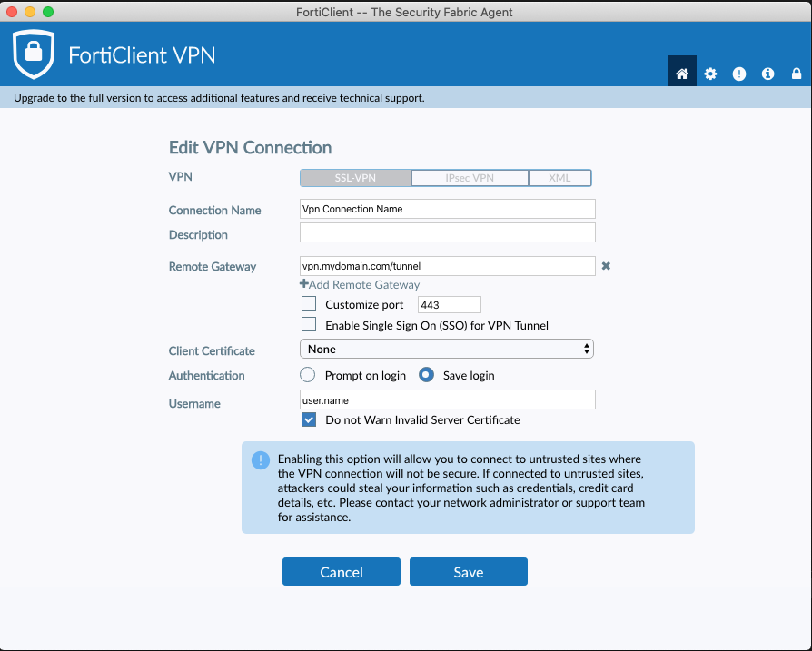812x651 pixels.
Task: View notifications via the exclamation icon
Action: coord(739,74)
